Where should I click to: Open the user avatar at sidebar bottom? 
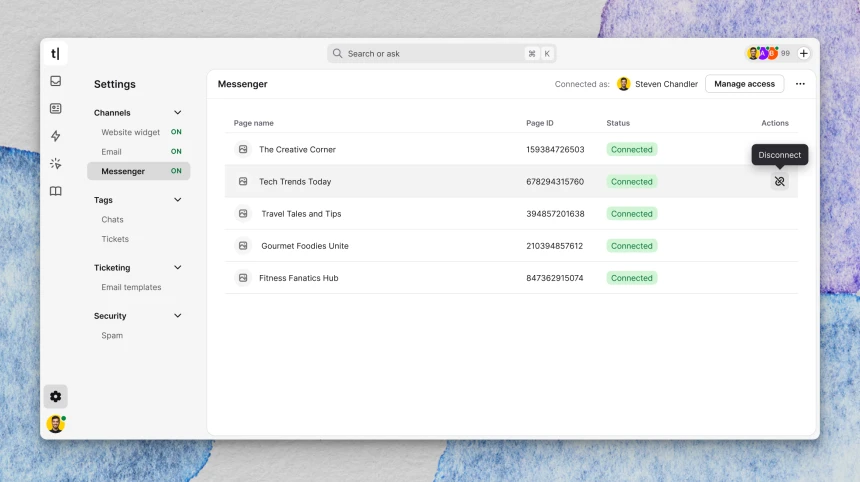55,424
